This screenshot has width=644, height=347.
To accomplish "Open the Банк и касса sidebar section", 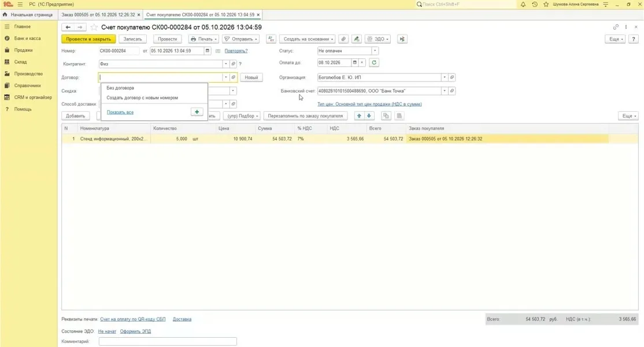I will click(x=27, y=38).
